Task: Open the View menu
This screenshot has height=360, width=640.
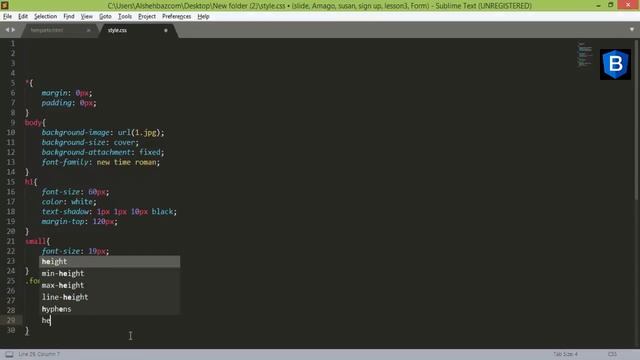Action: pos(87,16)
